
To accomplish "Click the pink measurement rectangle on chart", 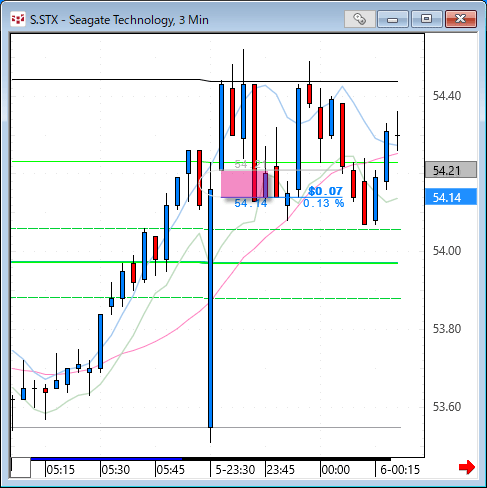I will pyautogui.click(x=244, y=184).
